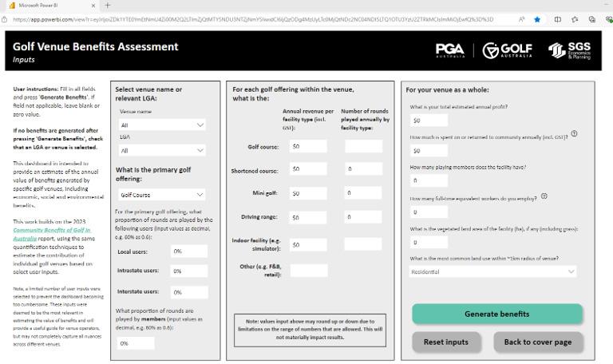Open the browser favorites list icon
The width and height of the screenshot is (613, 364).
click(575, 19)
